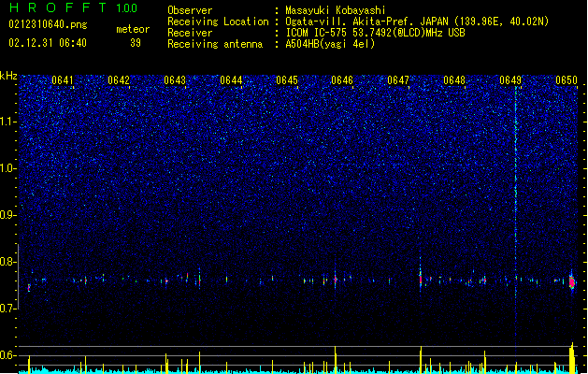
Task: Click antenna value A504HB(yagi 4el)
Action: click(330, 44)
